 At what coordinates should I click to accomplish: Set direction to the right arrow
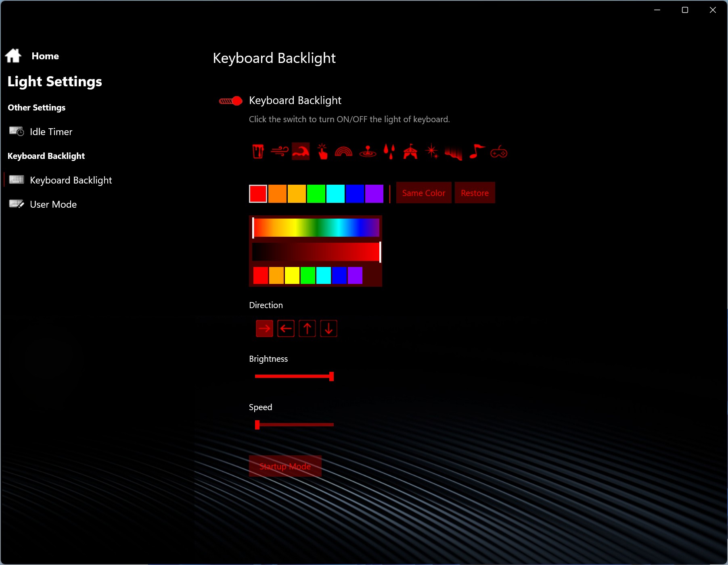[x=264, y=329]
